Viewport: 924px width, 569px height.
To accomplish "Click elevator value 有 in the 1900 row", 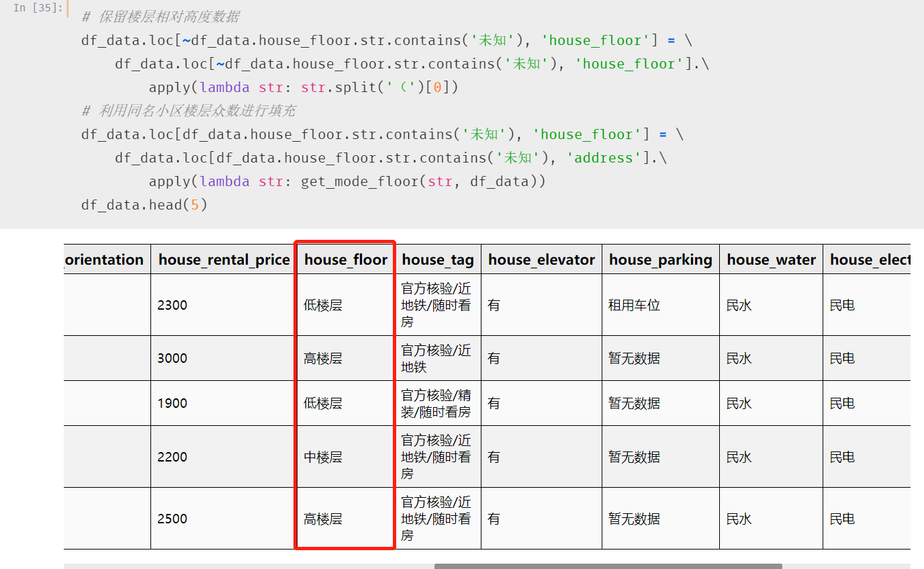I will tap(494, 403).
